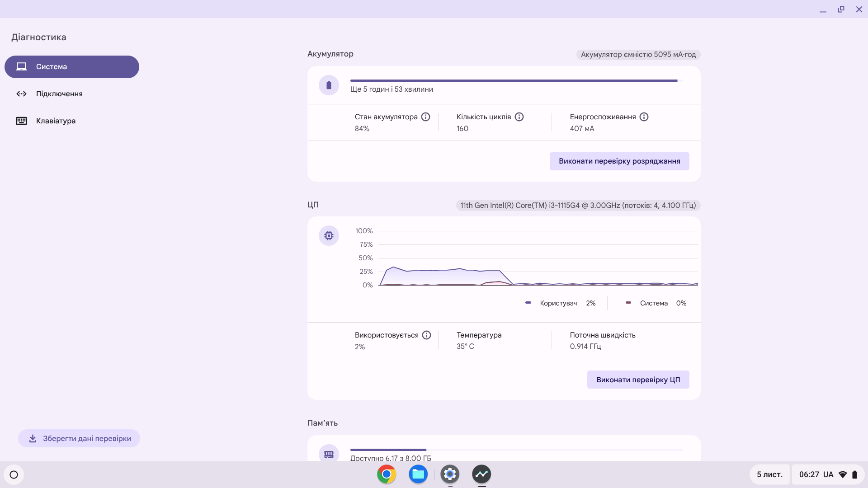Open the date 5 лист. calendar
This screenshot has width=868, height=488.
tap(769, 475)
